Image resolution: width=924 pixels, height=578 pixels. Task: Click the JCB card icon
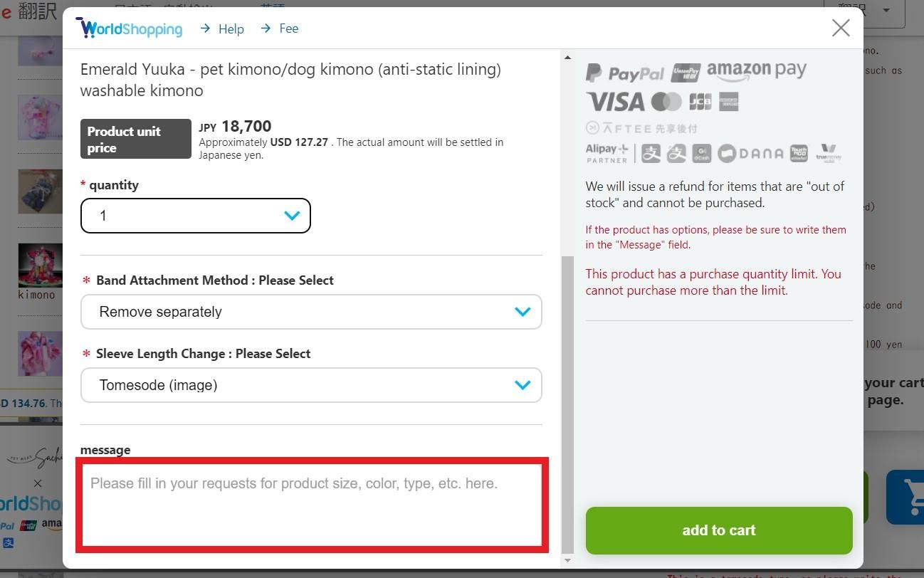coord(700,102)
